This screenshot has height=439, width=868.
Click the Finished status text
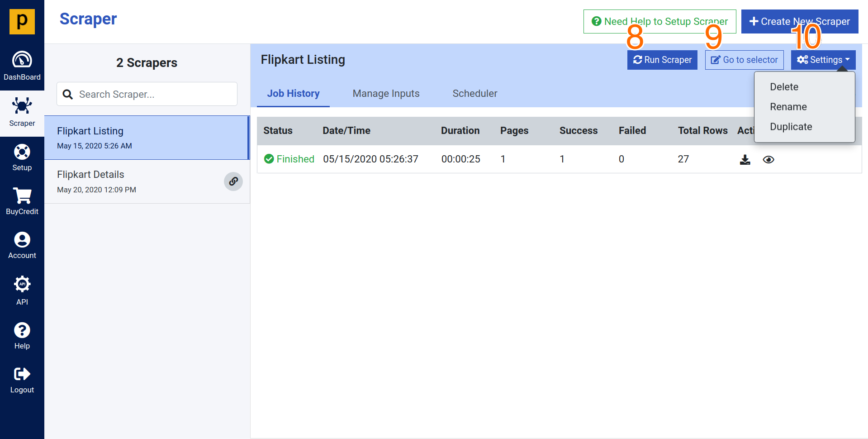tap(295, 159)
